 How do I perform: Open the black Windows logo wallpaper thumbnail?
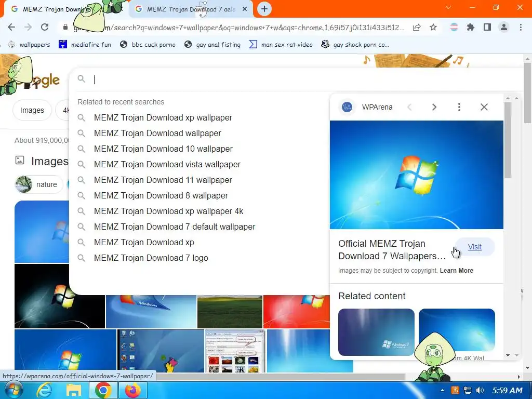click(60, 296)
